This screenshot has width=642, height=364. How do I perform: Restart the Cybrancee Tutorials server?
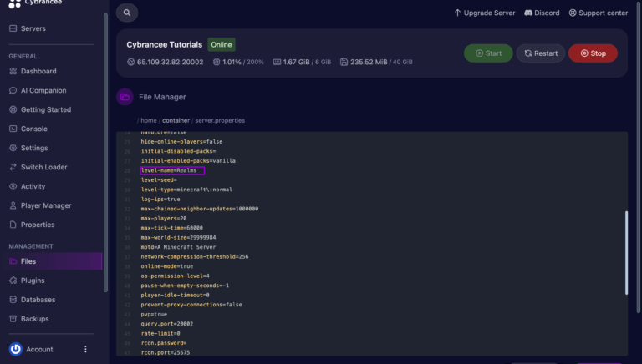point(541,53)
